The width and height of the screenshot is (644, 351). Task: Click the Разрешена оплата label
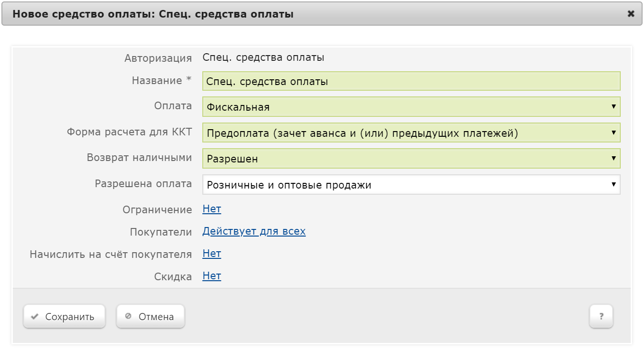[143, 184]
